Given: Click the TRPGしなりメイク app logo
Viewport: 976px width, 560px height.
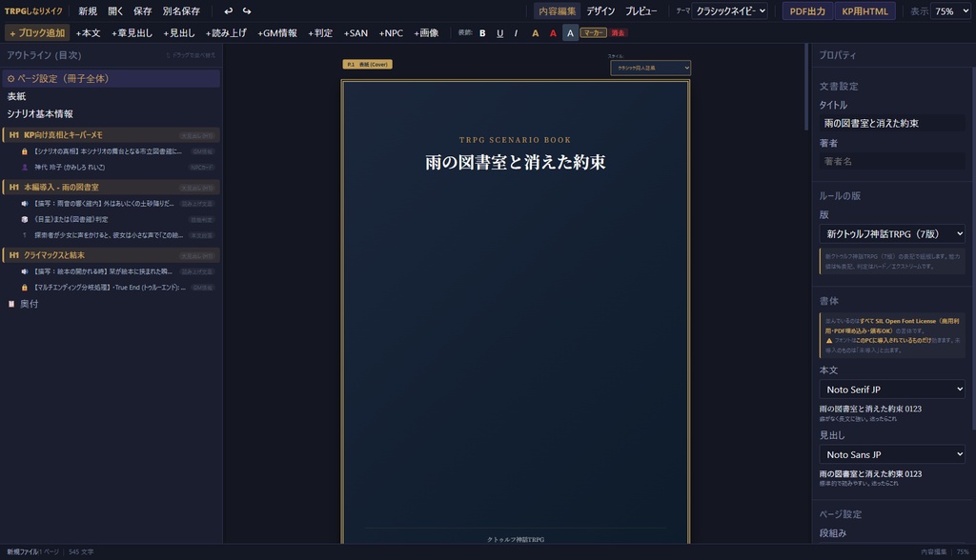Looking at the screenshot, I should (33, 11).
